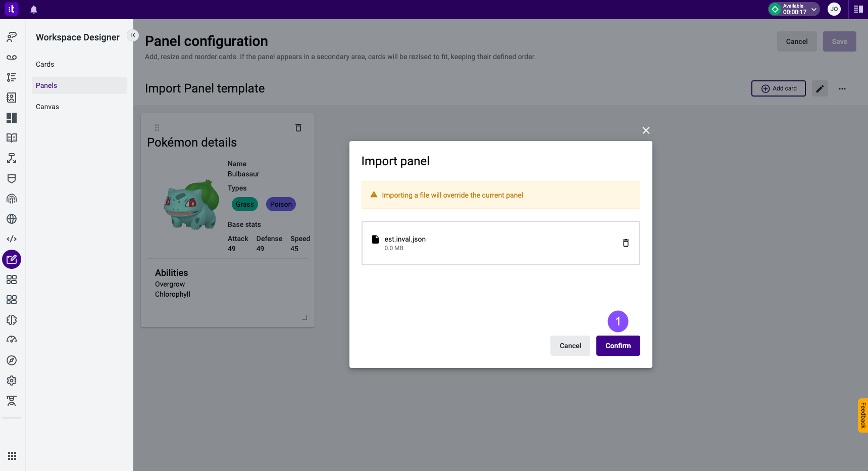The image size is (868, 471).
Task: Open the voicemail icon in sidebar
Action: tap(12, 57)
